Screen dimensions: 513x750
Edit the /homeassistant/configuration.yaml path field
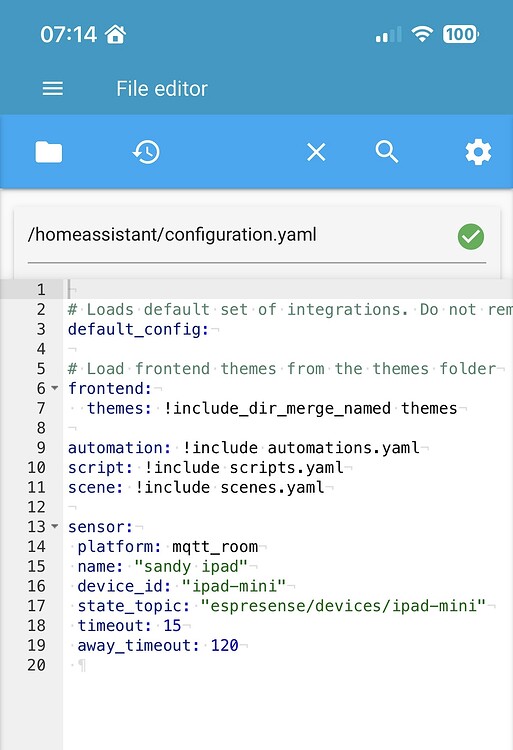(x=257, y=235)
